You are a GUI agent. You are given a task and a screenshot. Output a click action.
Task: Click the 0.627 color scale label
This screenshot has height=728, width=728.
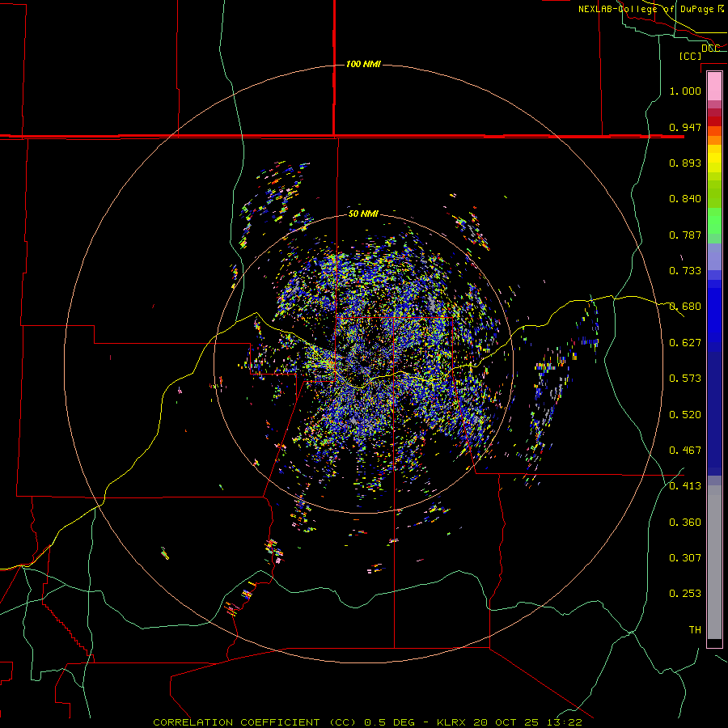(x=685, y=343)
